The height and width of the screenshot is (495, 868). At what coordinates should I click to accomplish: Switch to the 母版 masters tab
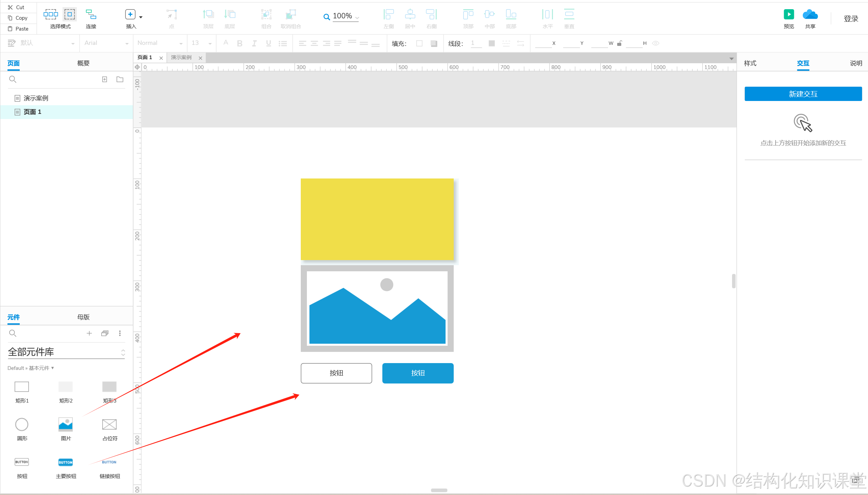(x=83, y=317)
